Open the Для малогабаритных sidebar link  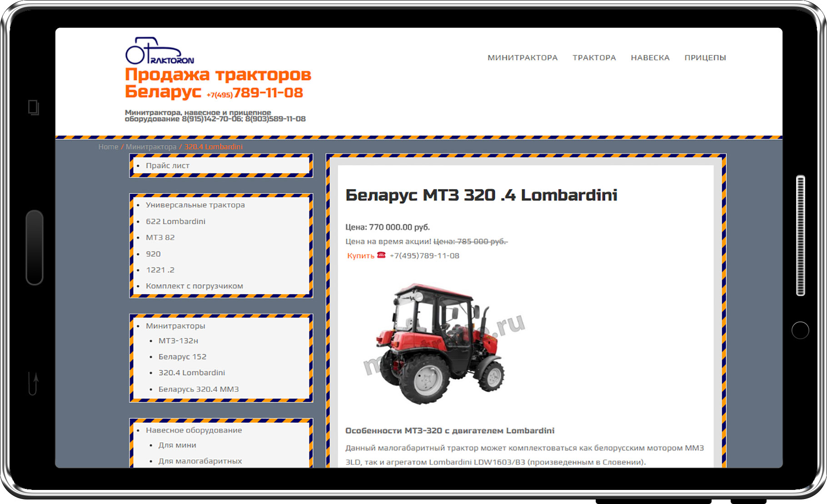pyautogui.click(x=200, y=461)
